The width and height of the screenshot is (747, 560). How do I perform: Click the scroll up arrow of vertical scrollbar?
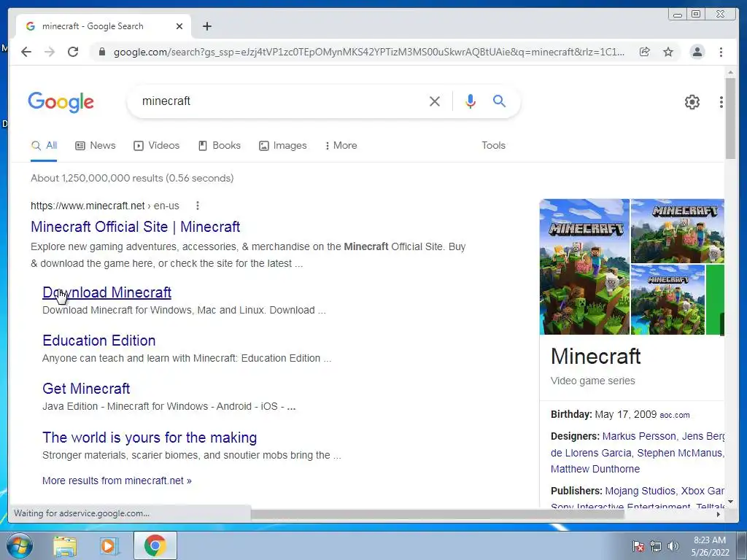(x=730, y=72)
